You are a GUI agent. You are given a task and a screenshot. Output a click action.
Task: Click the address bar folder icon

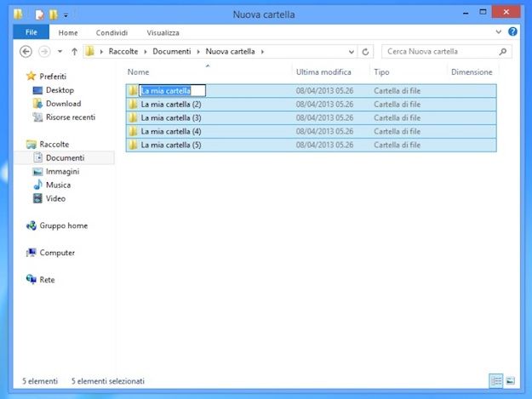pos(90,52)
